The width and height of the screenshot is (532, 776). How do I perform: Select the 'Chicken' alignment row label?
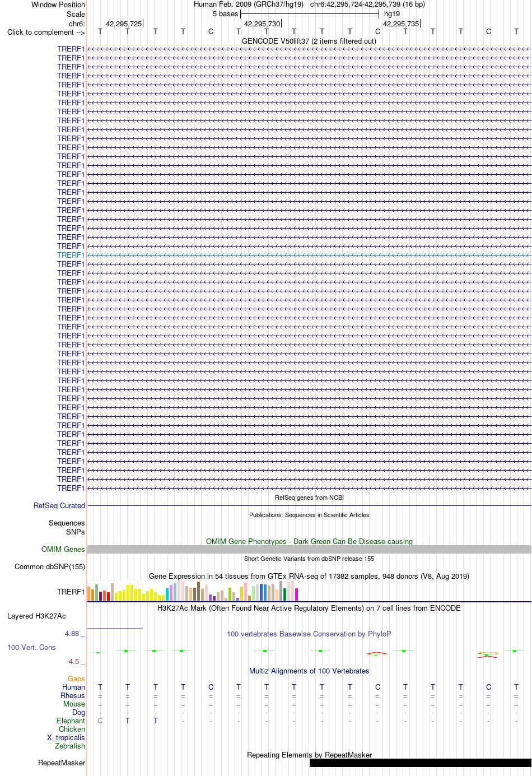[72, 729]
